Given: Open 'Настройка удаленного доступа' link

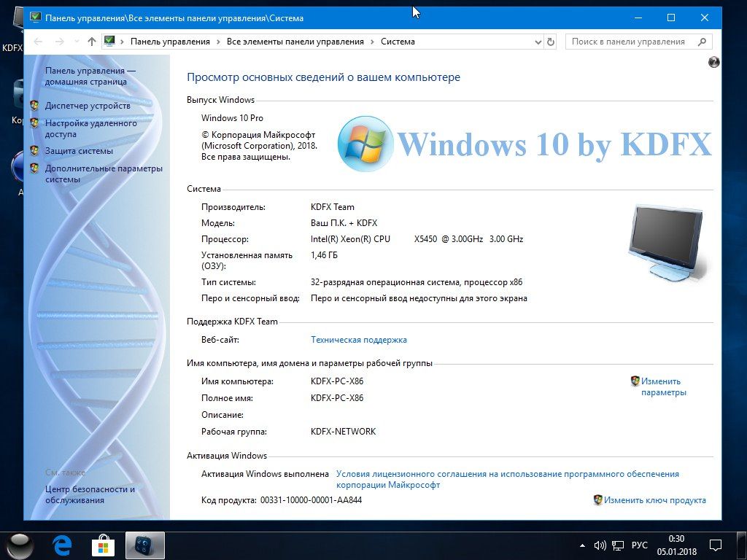Looking at the screenshot, I should coord(91,128).
